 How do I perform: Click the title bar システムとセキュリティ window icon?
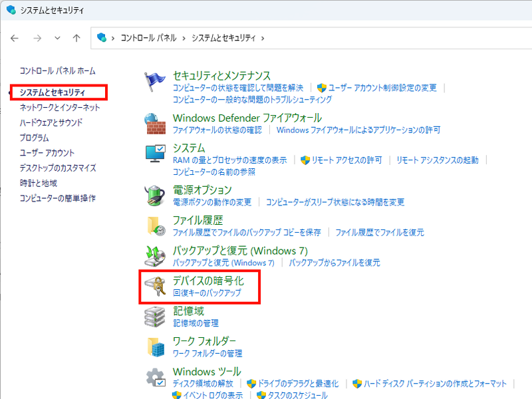(x=11, y=10)
